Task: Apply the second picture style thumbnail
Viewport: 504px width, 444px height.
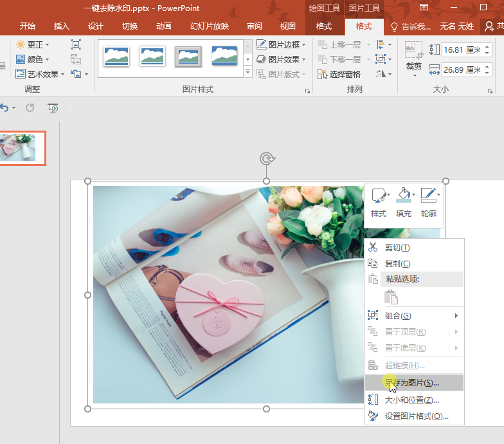Action: tap(152, 57)
